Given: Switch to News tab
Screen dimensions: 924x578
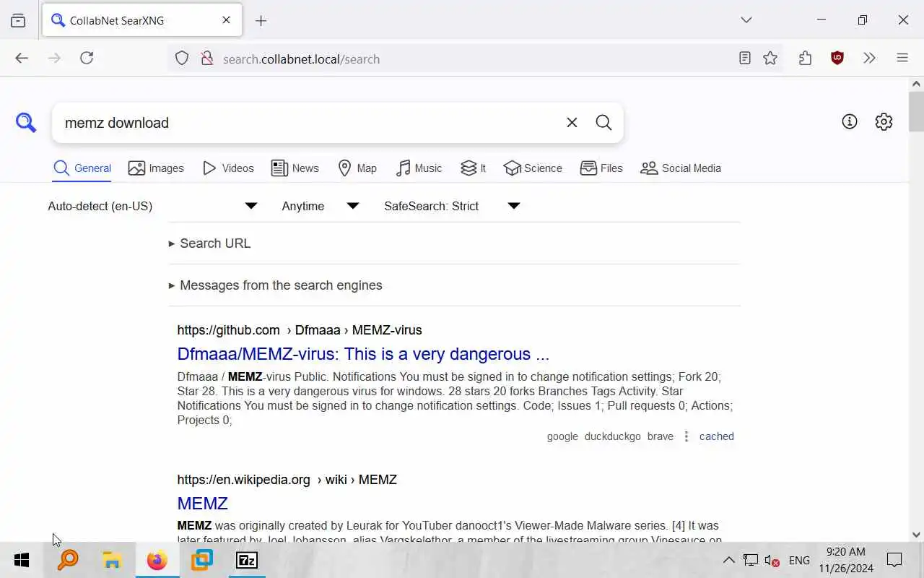Looking at the screenshot, I should pyautogui.click(x=295, y=168).
